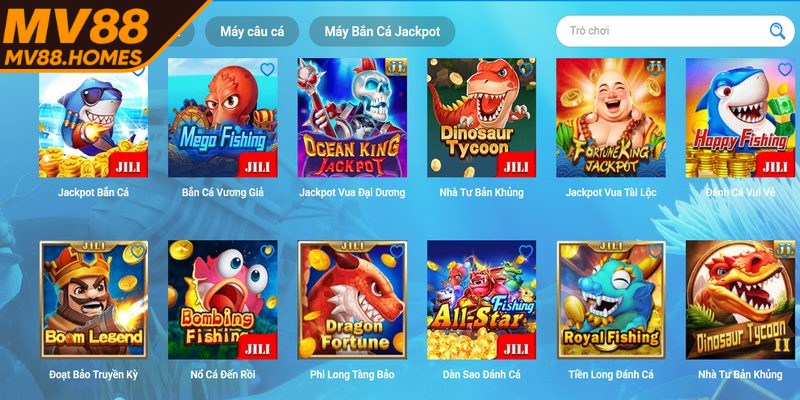Click the Jackpot Vua Đại Dương label
The height and width of the screenshot is (400, 800).
click(x=352, y=193)
